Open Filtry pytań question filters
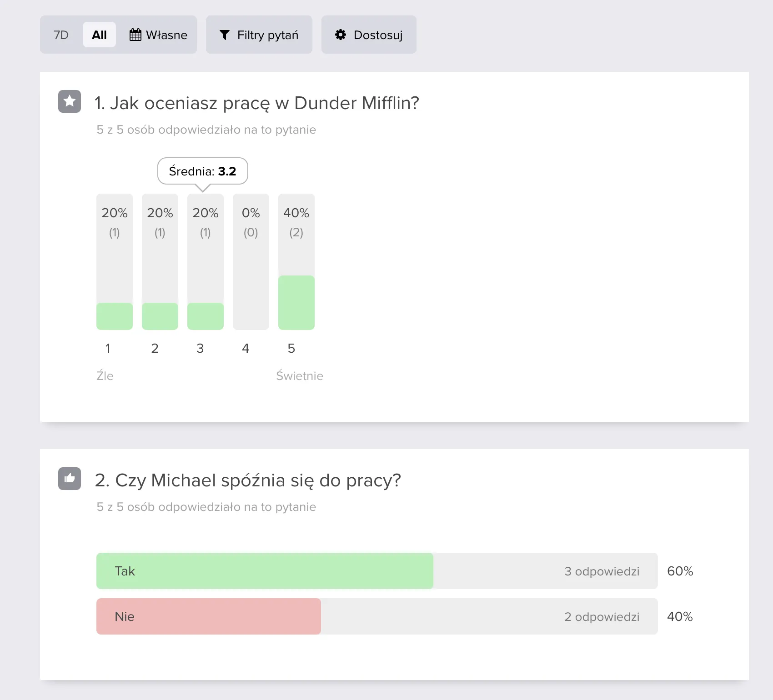This screenshot has width=773, height=700. click(259, 35)
